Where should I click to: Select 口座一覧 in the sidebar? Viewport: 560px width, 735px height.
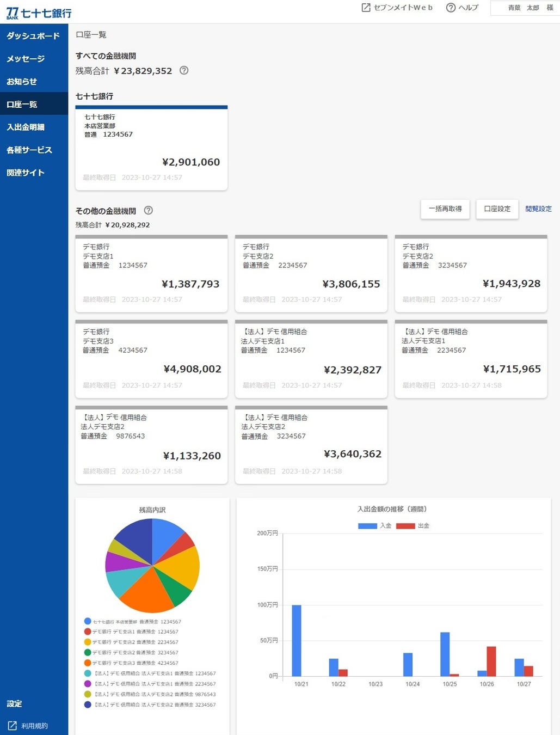click(x=34, y=105)
